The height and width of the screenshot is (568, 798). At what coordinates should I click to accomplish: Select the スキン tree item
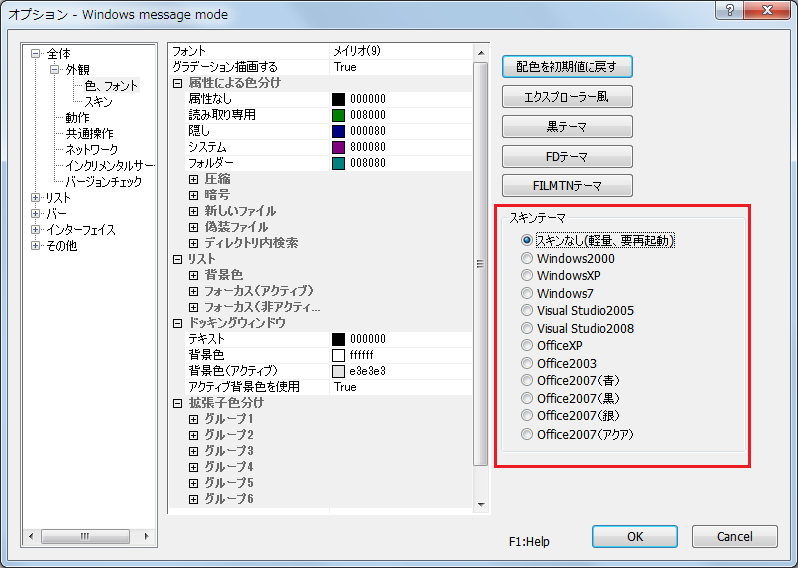(98, 102)
